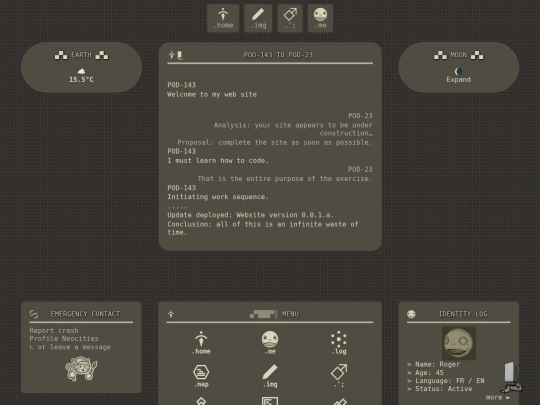Click the crescent moon icon in MOON widget
Screen dimensions: 540x405
point(458,71)
